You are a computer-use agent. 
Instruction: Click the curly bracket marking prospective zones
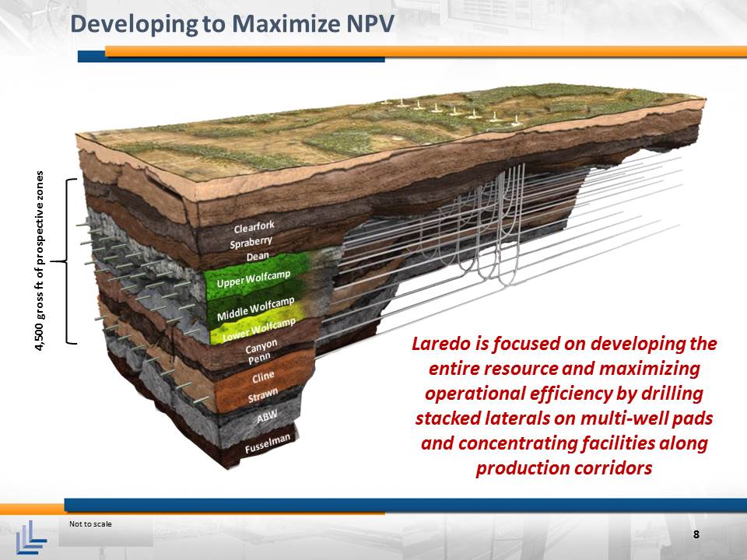coord(64,261)
